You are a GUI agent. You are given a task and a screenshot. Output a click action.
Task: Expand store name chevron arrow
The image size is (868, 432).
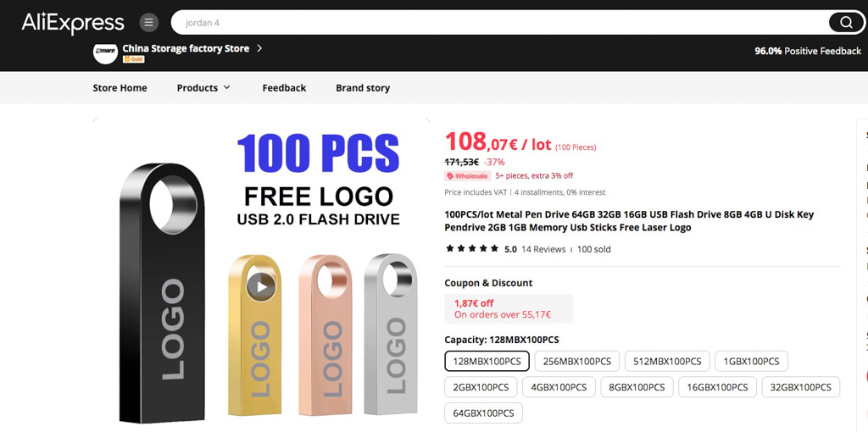pyautogui.click(x=259, y=48)
